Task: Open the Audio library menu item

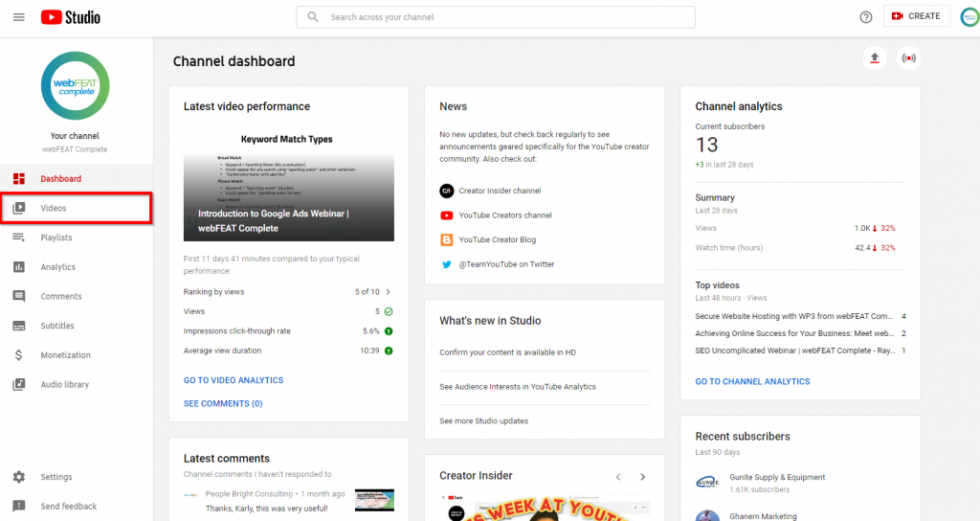Action: click(77, 385)
